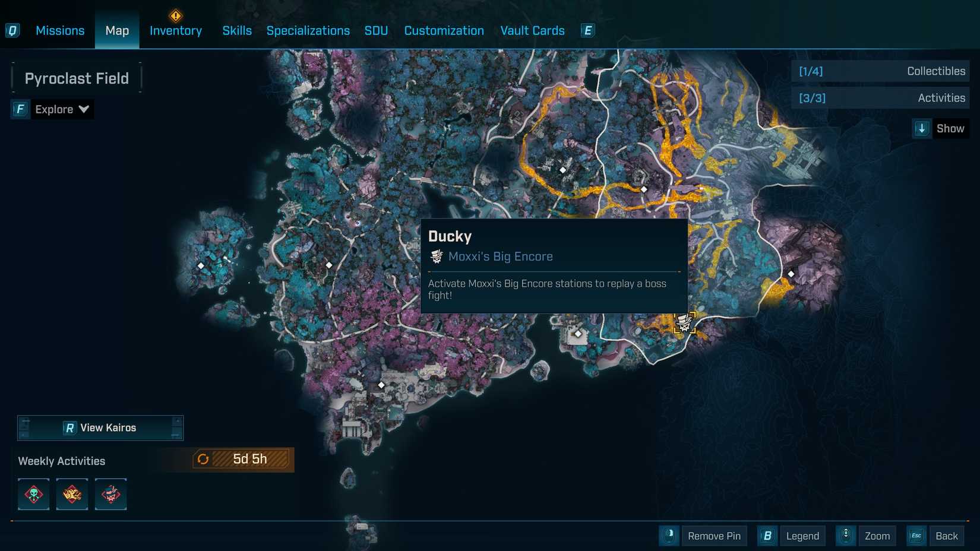Switch to the Customization tab
This screenshot has width=980, height=551.
coord(444,30)
